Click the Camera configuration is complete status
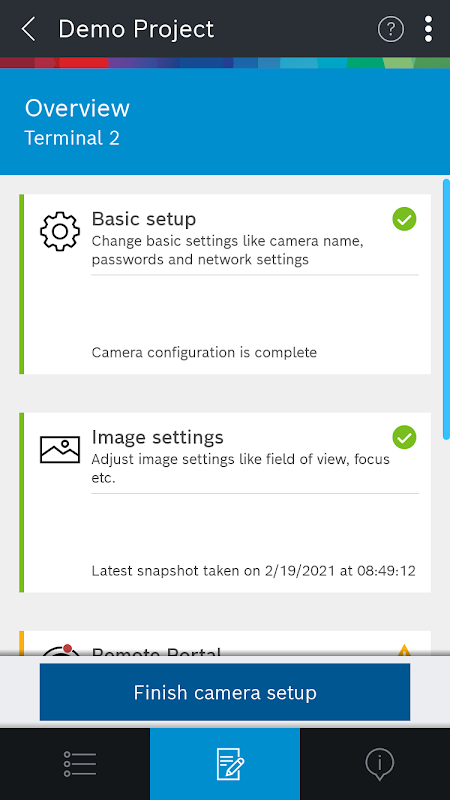Screen dimensions: 450x800 pos(204,353)
